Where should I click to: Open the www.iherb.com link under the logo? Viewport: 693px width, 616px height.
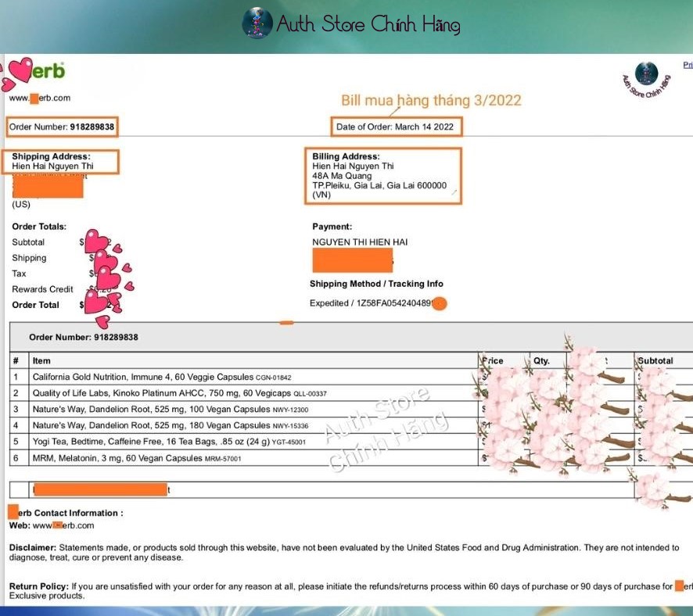click(39, 98)
